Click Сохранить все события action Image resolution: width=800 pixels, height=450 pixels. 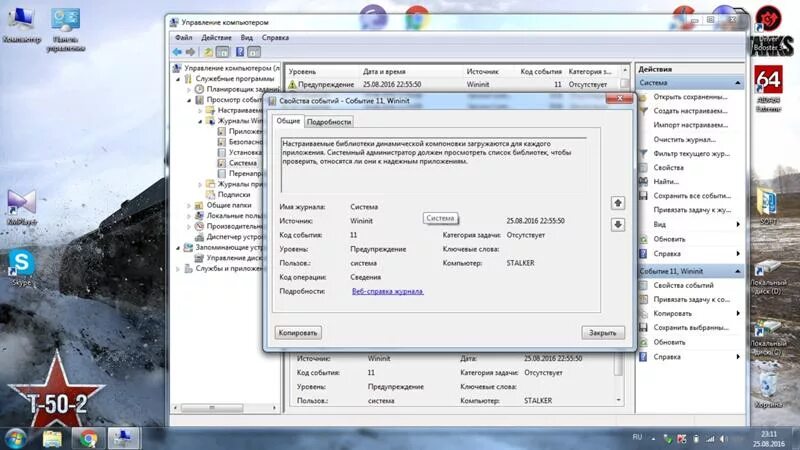(x=692, y=196)
